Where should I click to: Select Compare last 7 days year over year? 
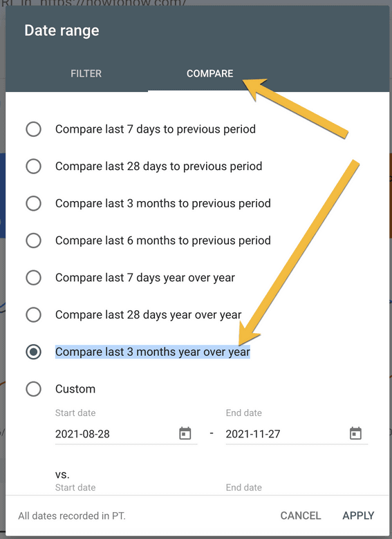[33, 278]
